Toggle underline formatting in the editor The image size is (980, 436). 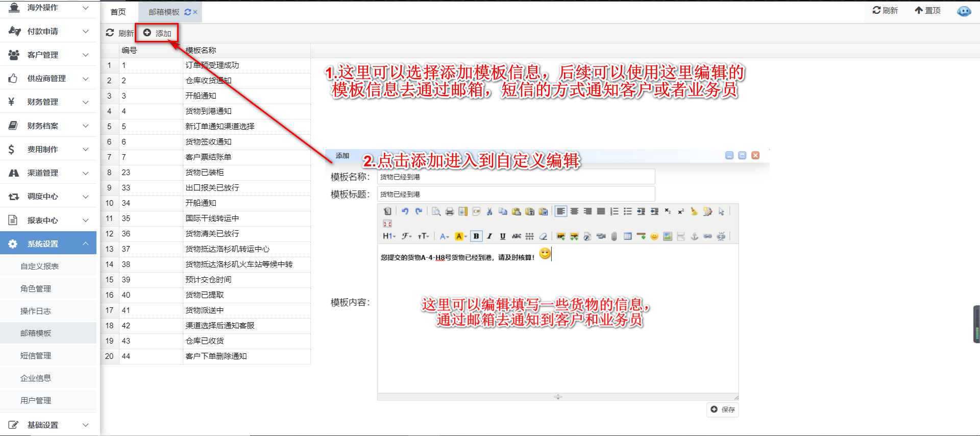click(503, 236)
